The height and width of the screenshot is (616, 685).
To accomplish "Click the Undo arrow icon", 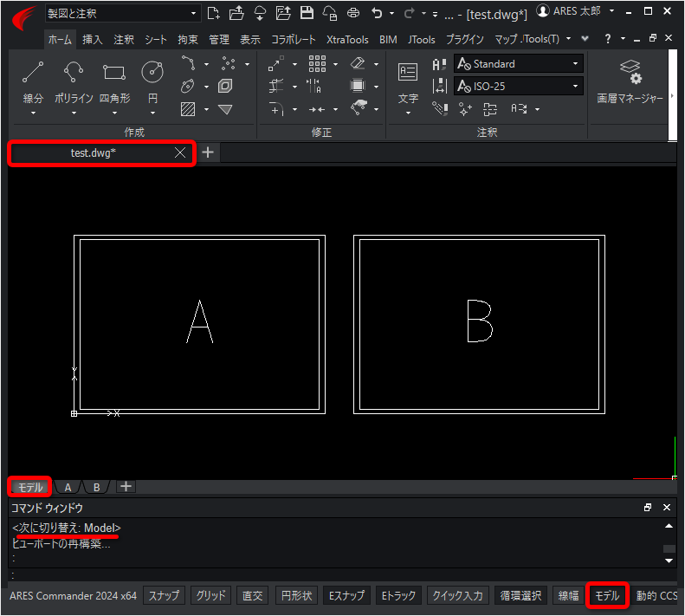I will click(x=377, y=14).
